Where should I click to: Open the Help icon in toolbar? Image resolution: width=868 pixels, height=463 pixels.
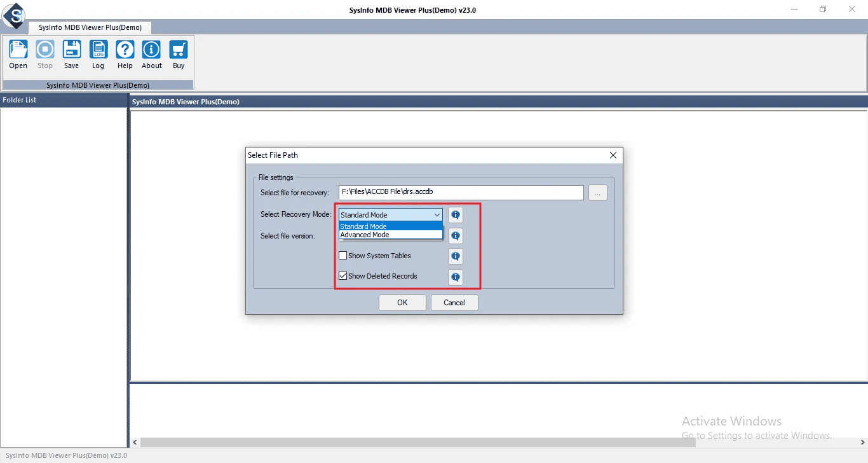click(x=125, y=54)
